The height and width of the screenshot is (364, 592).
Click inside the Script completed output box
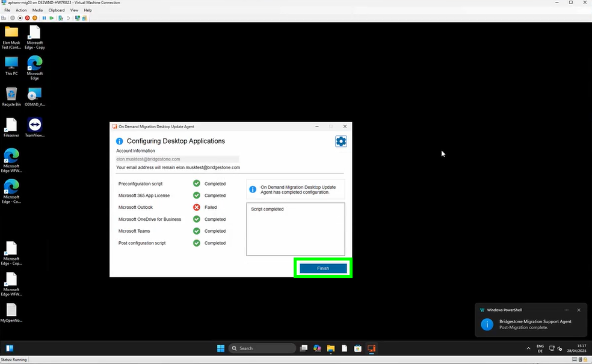click(x=295, y=229)
